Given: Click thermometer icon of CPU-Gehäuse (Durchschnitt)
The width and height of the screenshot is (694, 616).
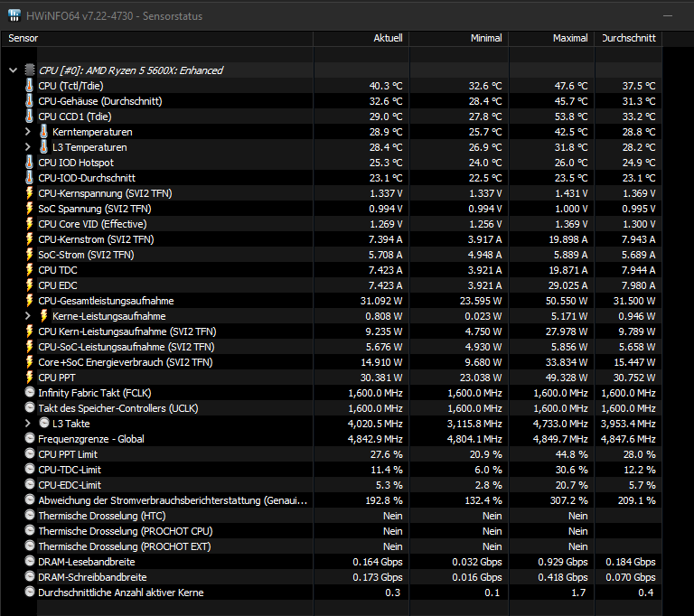Looking at the screenshot, I should 29,101.
